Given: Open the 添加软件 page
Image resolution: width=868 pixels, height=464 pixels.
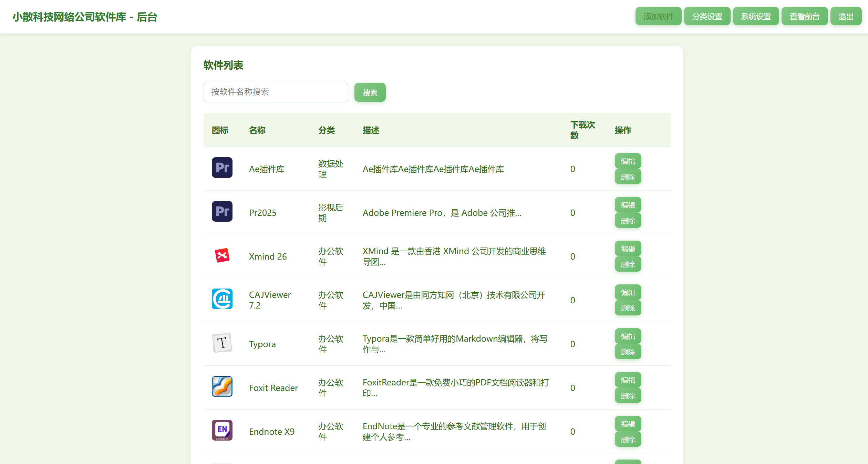Looking at the screenshot, I should [x=658, y=16].
